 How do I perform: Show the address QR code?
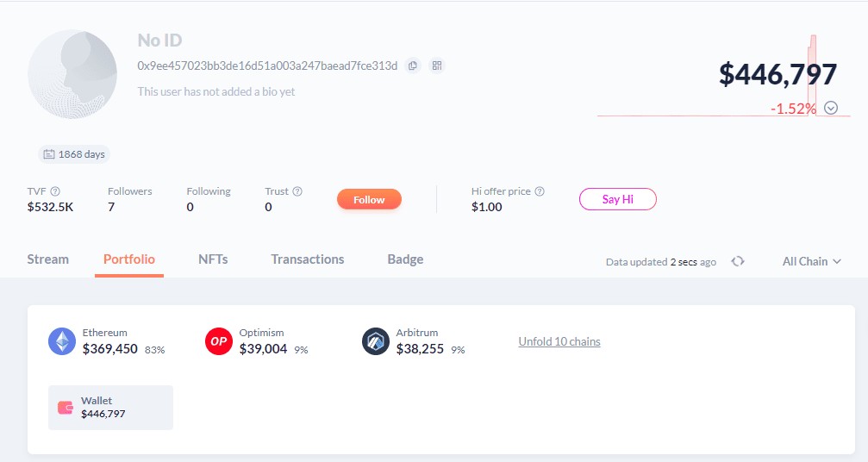[x=437, y=66]
